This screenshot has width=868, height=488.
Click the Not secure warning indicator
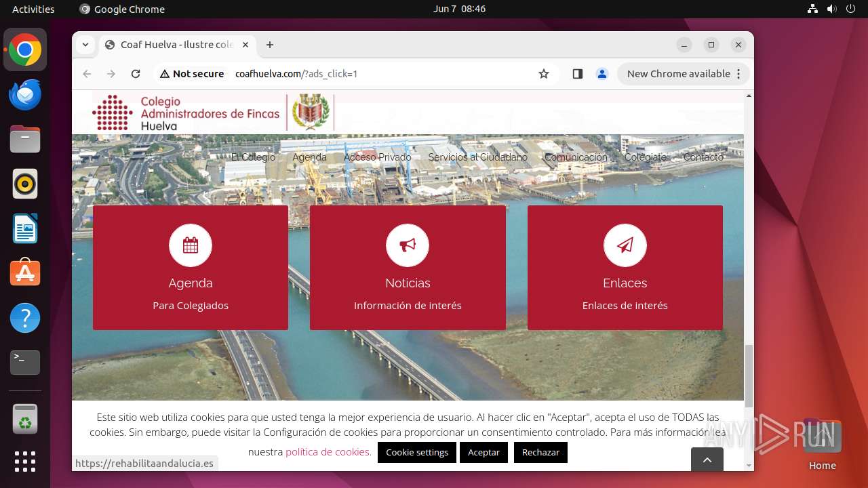click(192, 74)
